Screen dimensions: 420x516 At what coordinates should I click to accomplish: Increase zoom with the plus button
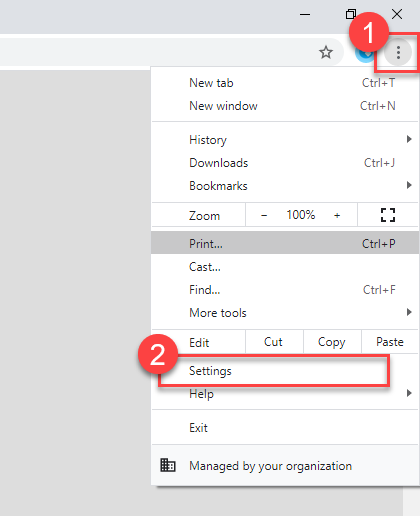(337, 215)
